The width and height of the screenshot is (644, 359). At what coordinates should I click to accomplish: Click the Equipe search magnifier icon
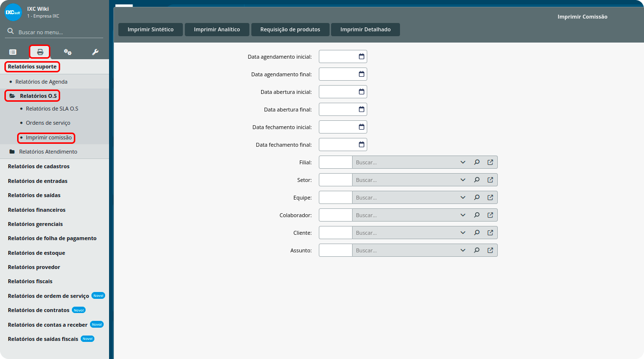pos(476,197)
